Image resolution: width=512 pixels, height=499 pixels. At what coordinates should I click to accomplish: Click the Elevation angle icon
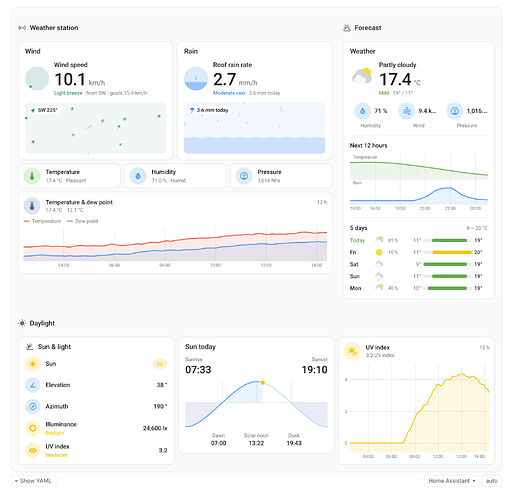(33, 385)
